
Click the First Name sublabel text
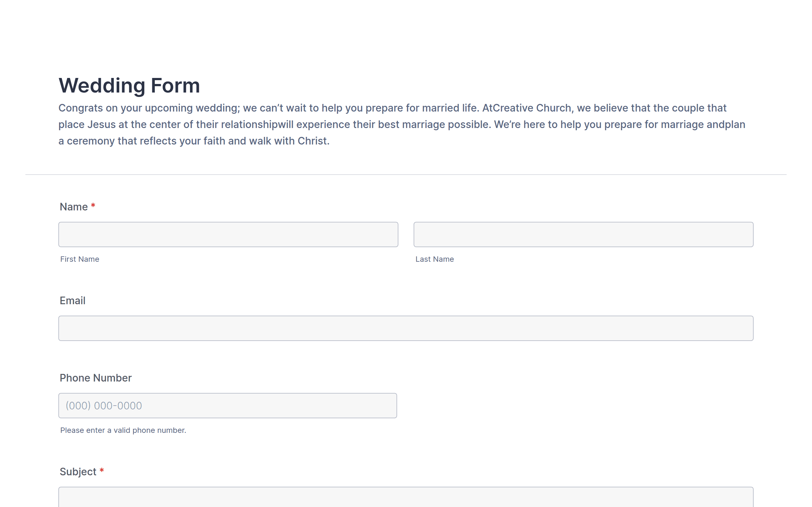pyautogui.click(x=80, y=259)
